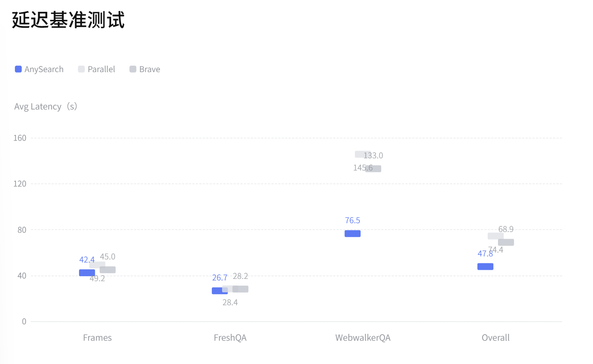Toggle the Brave legend series
Screen dimensions: 593x364
point(145,69)
